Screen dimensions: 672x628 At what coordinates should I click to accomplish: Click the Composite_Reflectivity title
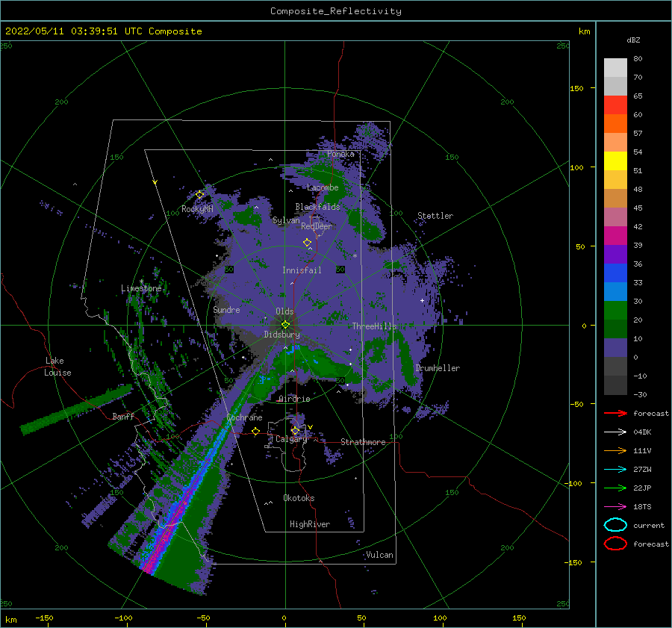[x=336, y=11]
